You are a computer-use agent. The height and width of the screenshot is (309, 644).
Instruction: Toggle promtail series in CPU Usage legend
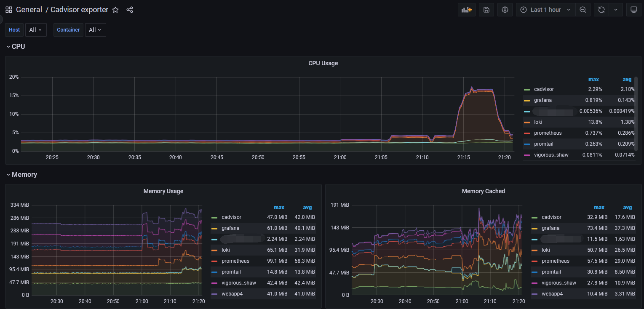(544, 144)
